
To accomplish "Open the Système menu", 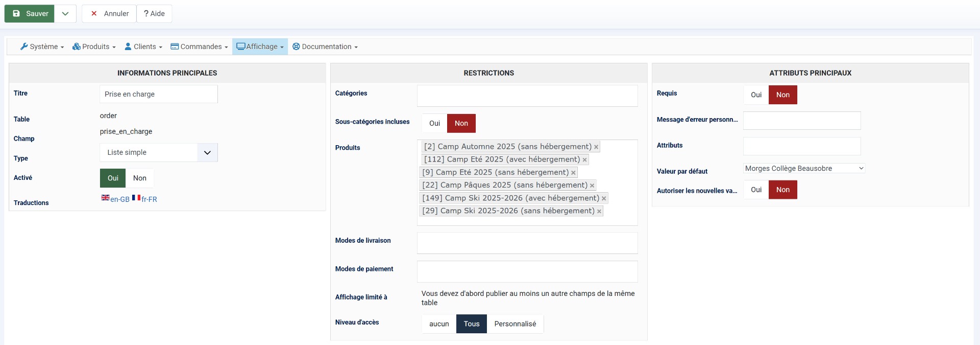I will (x=42, y=47).
